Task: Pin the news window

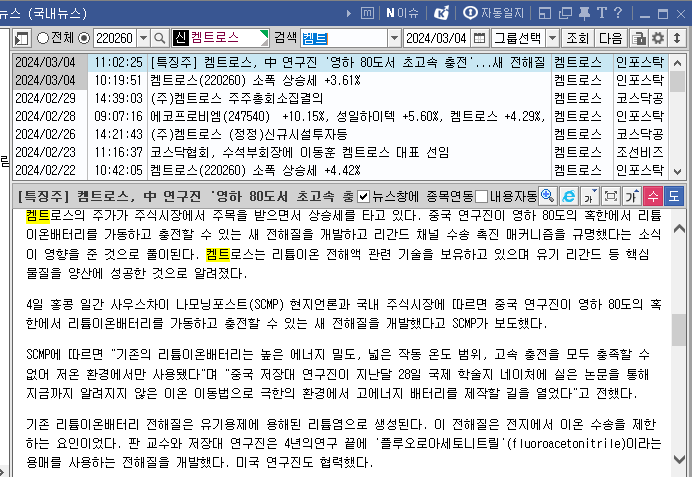Action: pyautogui.click(x=584, y=13)
